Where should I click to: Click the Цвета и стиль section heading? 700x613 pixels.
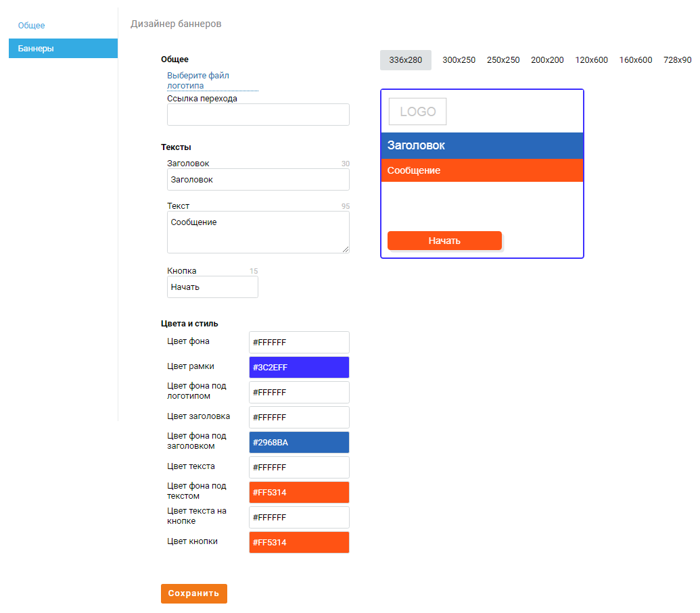click(189, 324)
